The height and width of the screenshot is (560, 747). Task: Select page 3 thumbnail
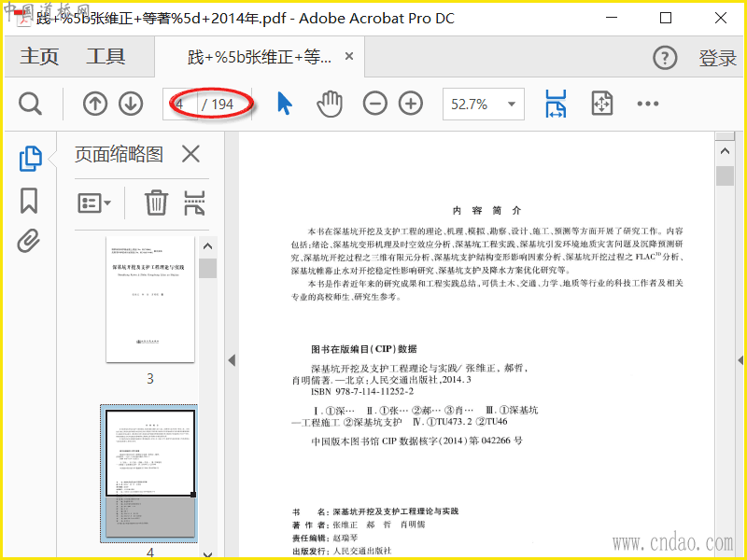click(x=150, y=299)
